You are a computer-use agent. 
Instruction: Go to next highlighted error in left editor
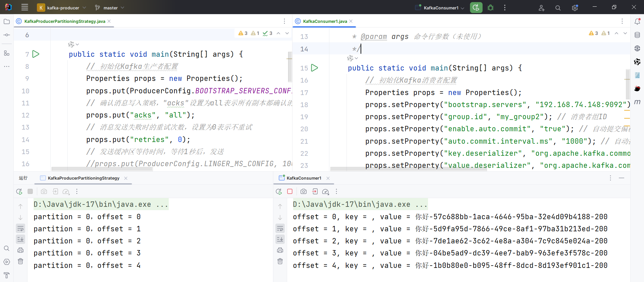(287, 33)
